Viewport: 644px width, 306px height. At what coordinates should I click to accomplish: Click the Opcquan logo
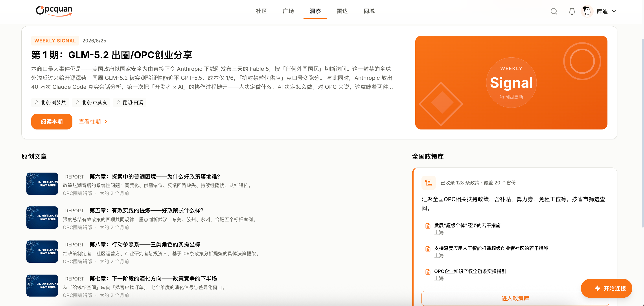(x=54, y=11)
